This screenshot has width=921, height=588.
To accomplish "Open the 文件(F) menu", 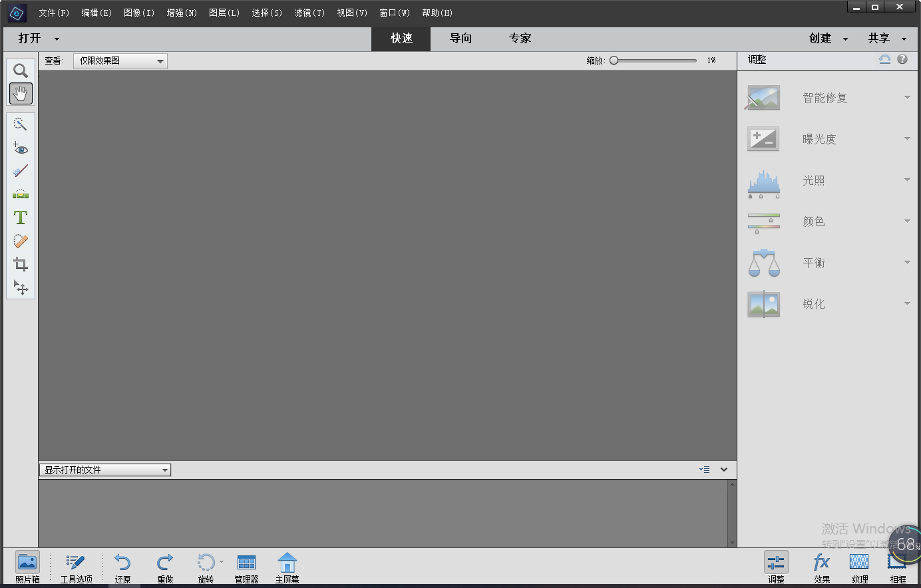I will [54, 13].
